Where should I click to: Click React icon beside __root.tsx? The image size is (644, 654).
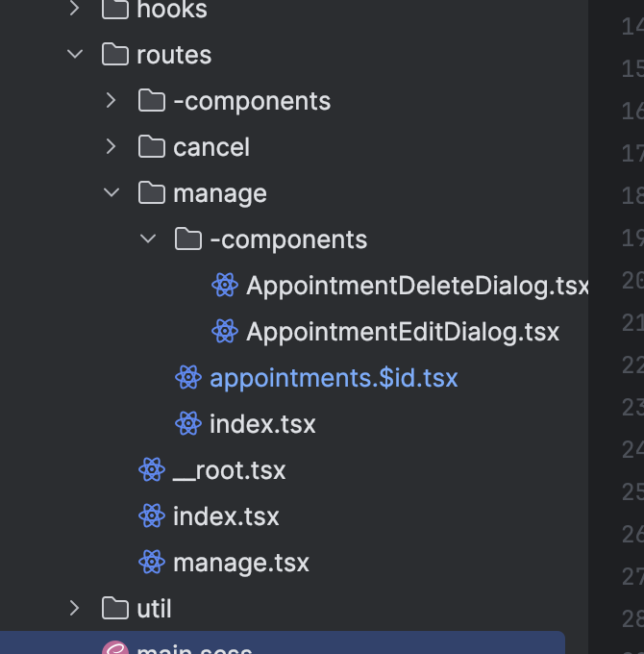(152, 469)
